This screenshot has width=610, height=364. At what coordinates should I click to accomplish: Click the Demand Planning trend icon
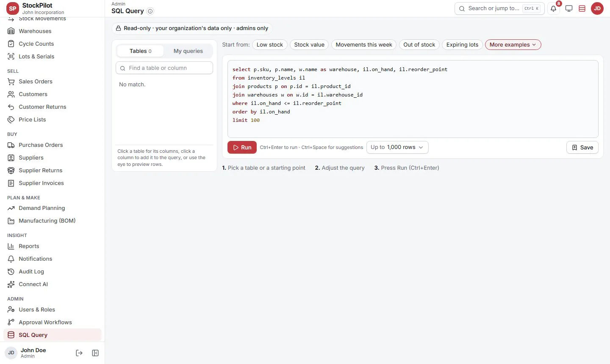tap(11, 208)
